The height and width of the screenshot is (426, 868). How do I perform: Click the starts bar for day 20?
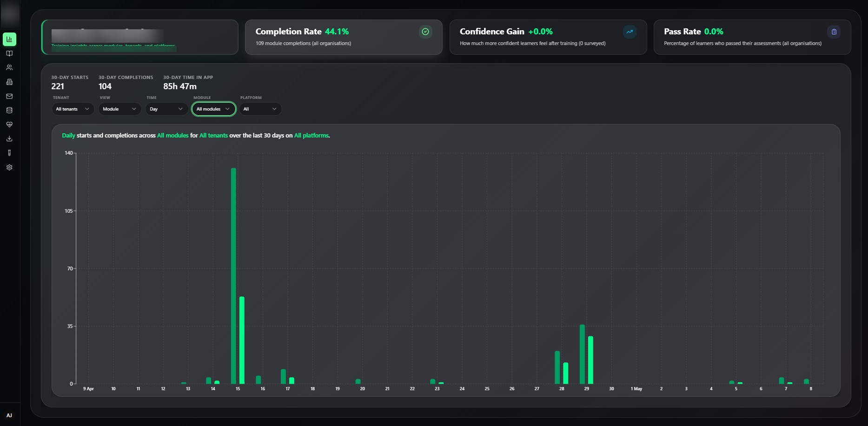[x=358, y=381]
